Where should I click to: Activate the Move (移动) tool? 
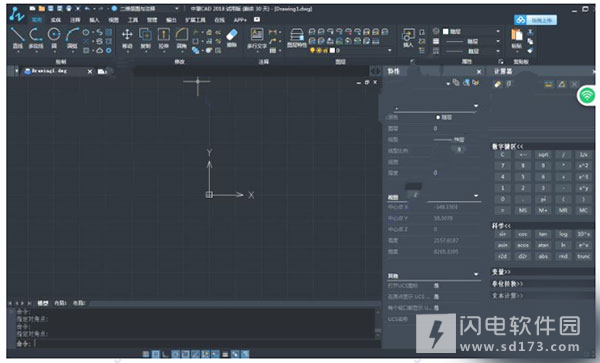(127, 38)
